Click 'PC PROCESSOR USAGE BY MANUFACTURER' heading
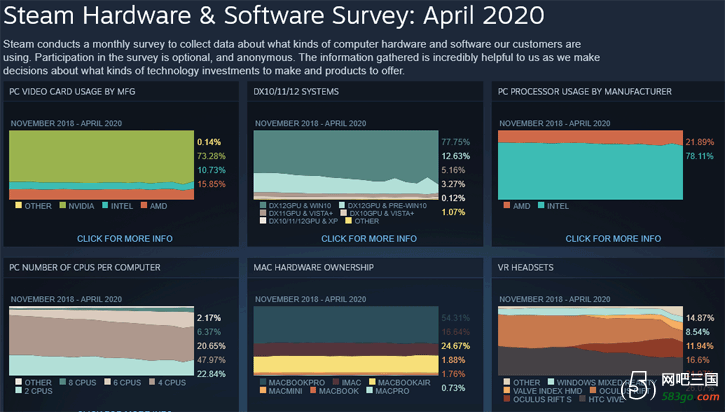The width and height of the screenshot is (725, 412). pyautogui.click(x=585, y=92)
